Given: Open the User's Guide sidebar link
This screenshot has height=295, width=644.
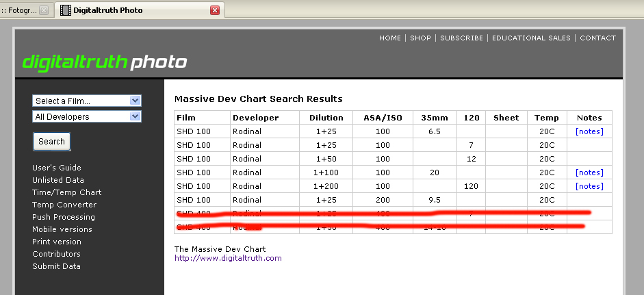Looking at the screenshot, I should (x=57, y=168).
